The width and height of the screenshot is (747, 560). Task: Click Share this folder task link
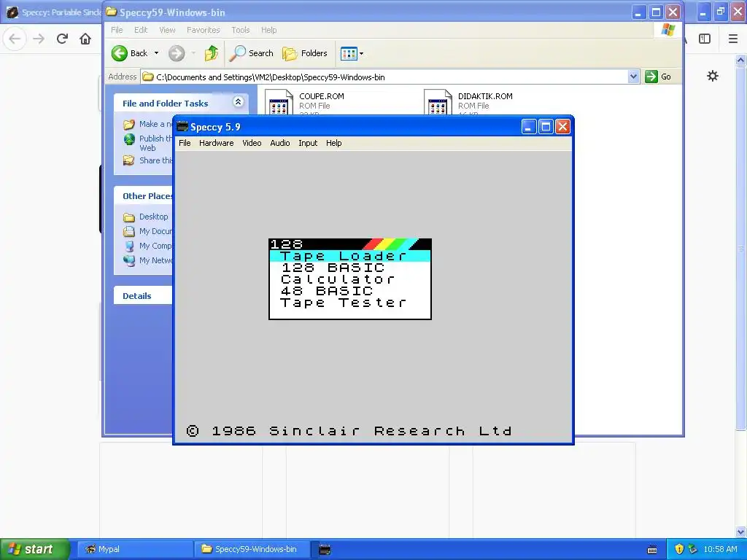148,160
